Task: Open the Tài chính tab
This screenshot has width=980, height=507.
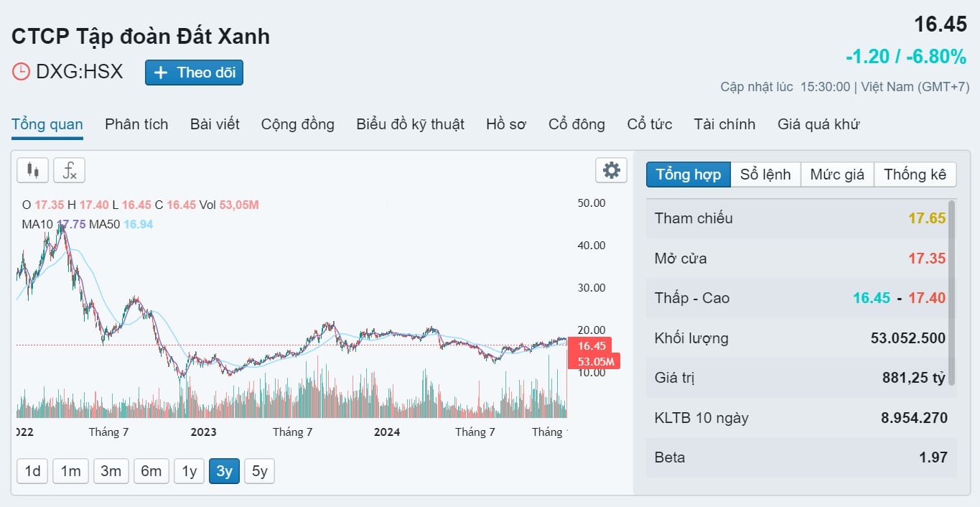Action: (724, 124)
